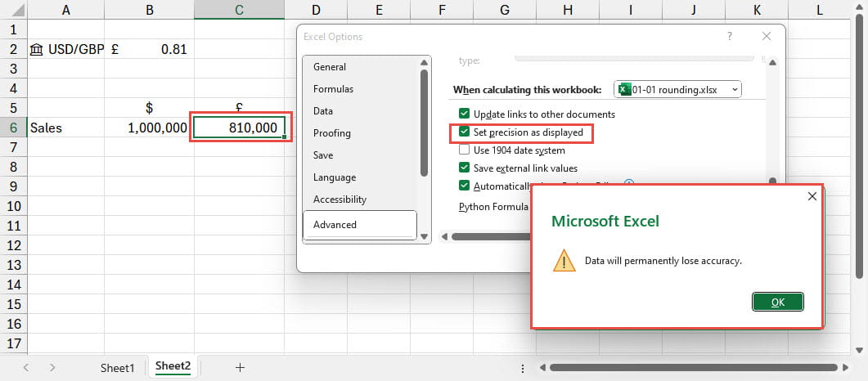Screen dimensions: 868x381
Task: Open the Proofing options category
Action: coord(331,133)
